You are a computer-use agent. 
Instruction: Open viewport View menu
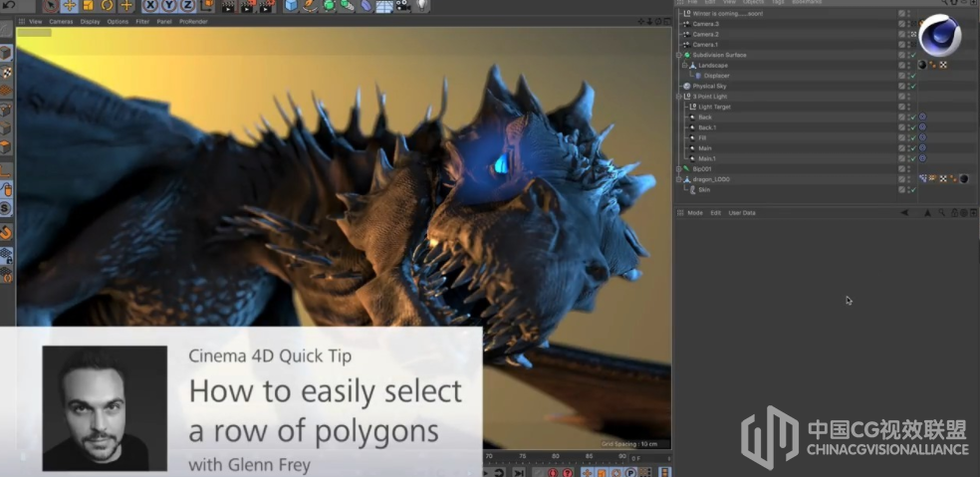tap(36, 21)
